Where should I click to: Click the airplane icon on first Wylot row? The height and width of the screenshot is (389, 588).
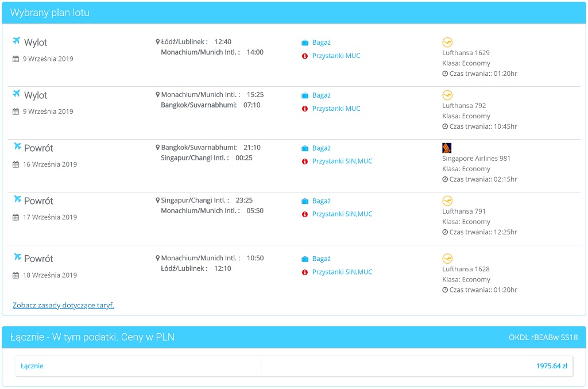[16, 41]
